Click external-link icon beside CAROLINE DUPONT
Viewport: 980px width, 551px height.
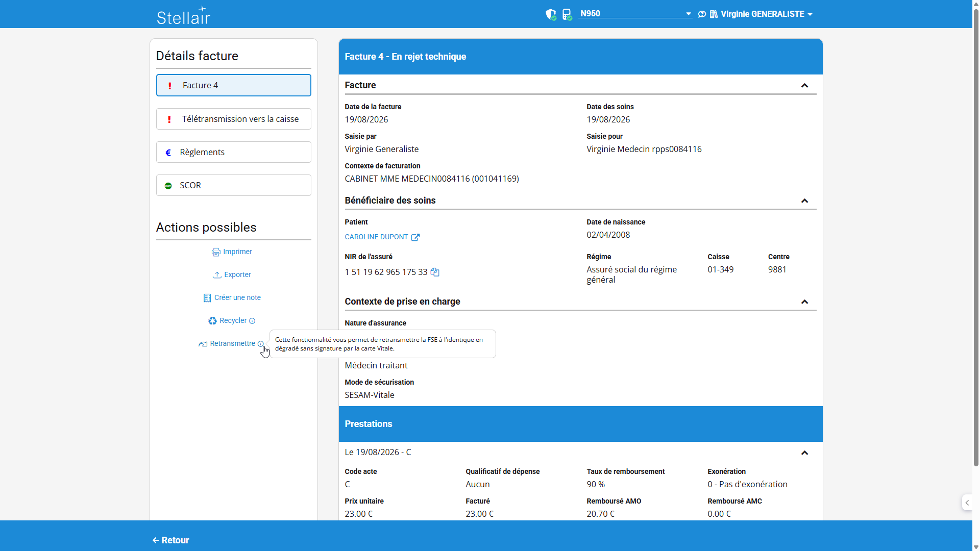(x=415, y=237)
